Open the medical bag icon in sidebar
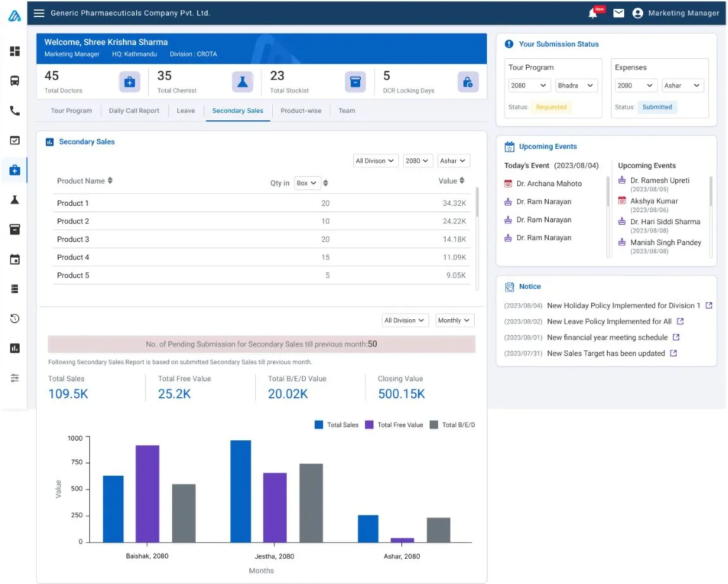Screen dimensions: 728x584 [15, 170]
